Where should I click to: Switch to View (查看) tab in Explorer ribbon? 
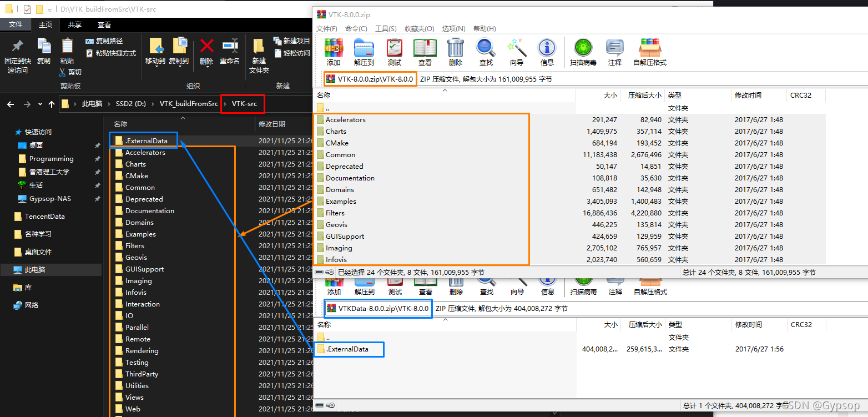pos(104,24)
